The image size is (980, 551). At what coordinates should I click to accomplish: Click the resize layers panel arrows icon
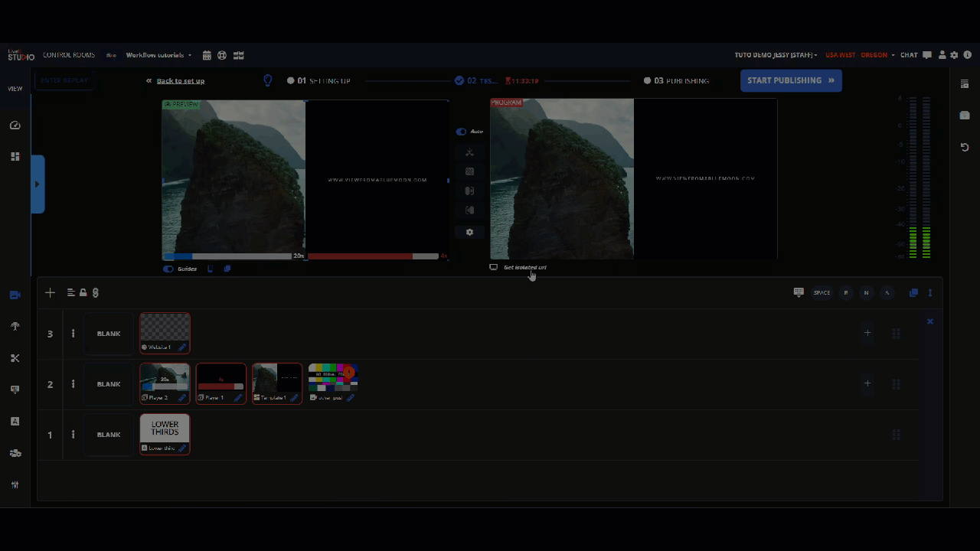[930, 292]
